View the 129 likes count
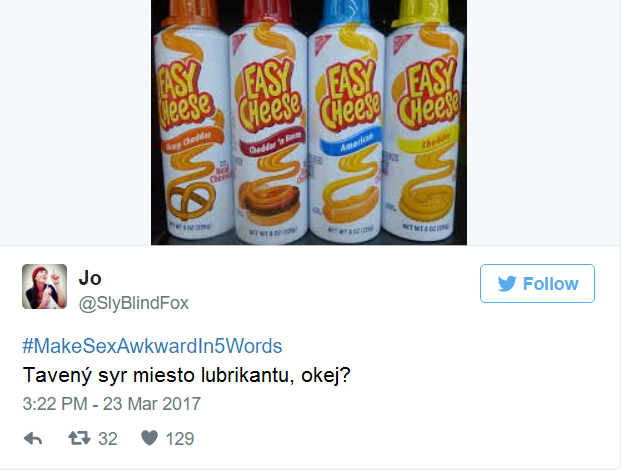 [x=180, y=439]
